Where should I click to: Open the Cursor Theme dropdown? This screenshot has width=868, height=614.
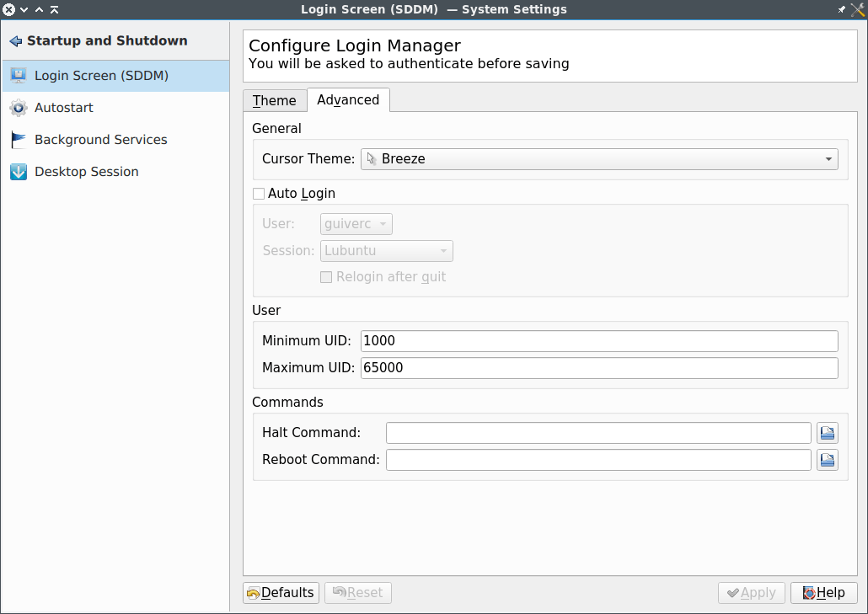(x=598, y=158)
